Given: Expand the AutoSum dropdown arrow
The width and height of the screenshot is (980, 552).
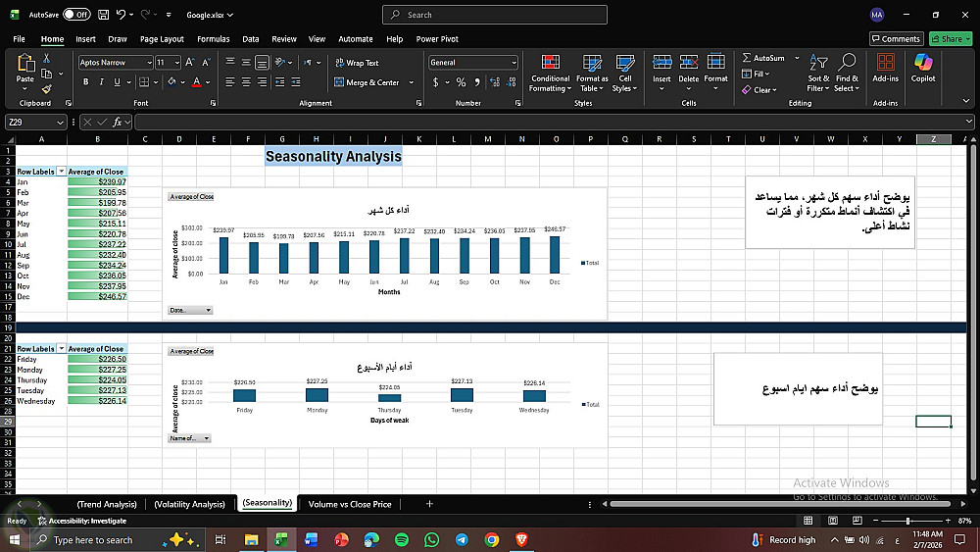Looking at the screenshot, I should [x=797, y=58].
